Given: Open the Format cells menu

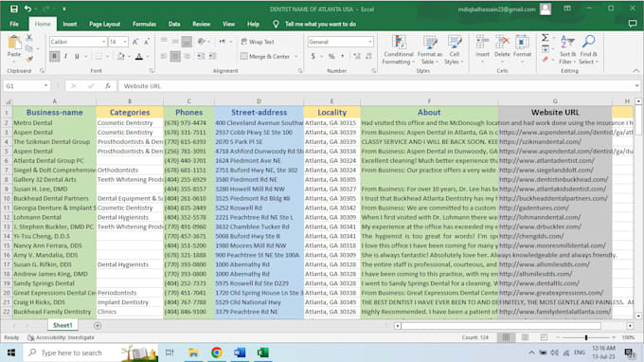Looking at the screenshot, I should coord(522,49).
